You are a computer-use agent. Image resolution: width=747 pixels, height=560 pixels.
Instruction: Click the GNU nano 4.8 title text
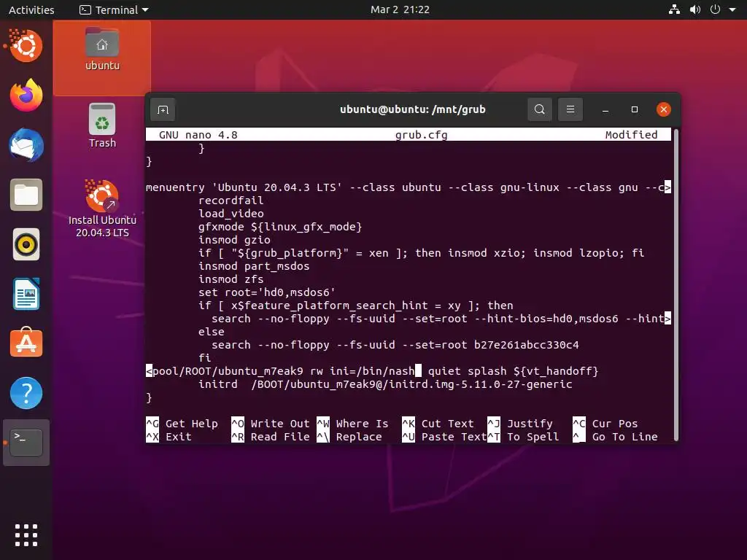tap(198, 135)
